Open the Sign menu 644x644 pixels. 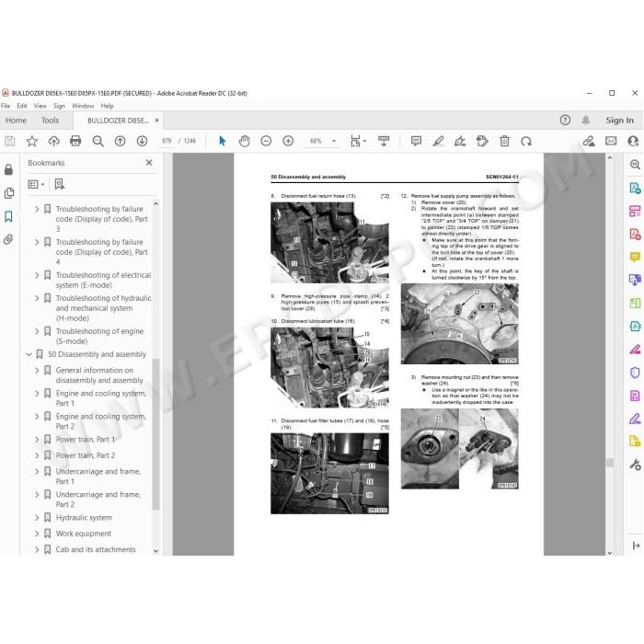(59, 106)
